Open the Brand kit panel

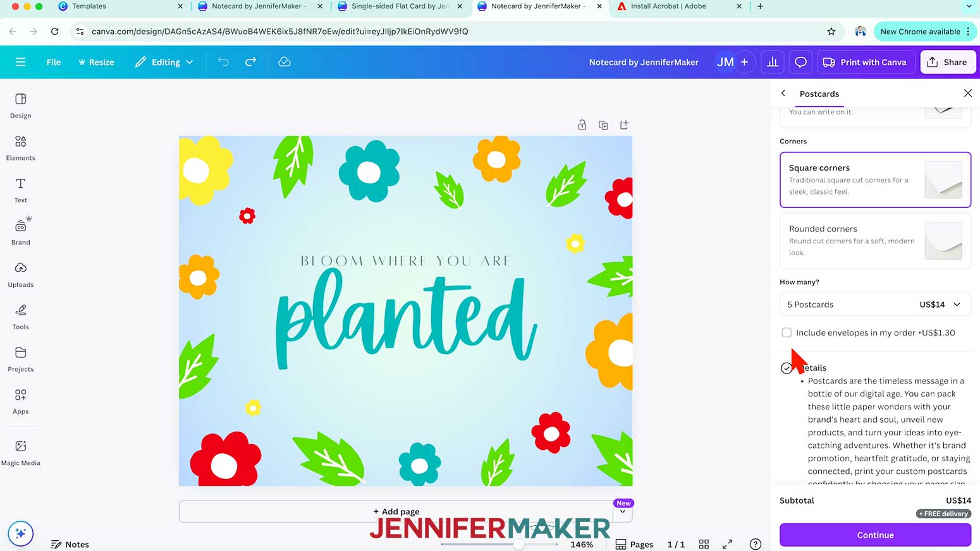point(20,232)
